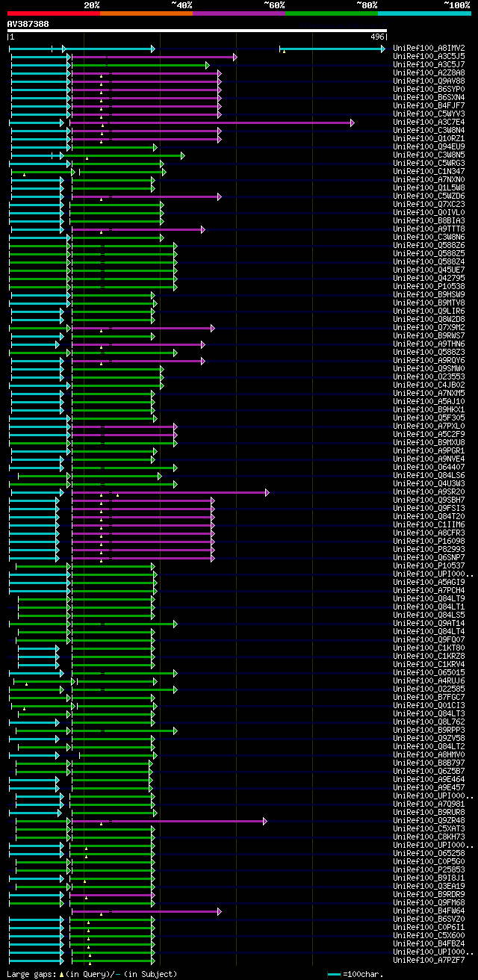Select the UniRef100_O23553 label
The image size is (478, 980).
coord(430,376)
